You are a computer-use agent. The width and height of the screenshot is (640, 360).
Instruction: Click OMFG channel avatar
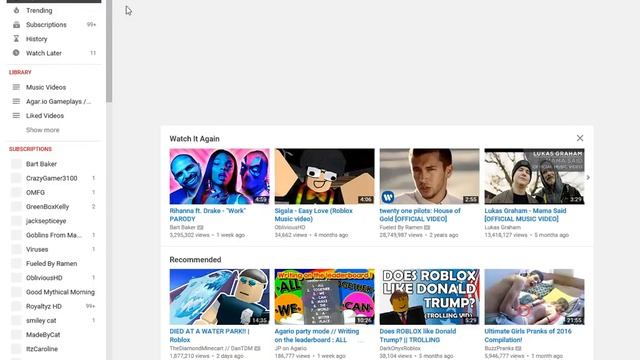[x=16, y=192]
